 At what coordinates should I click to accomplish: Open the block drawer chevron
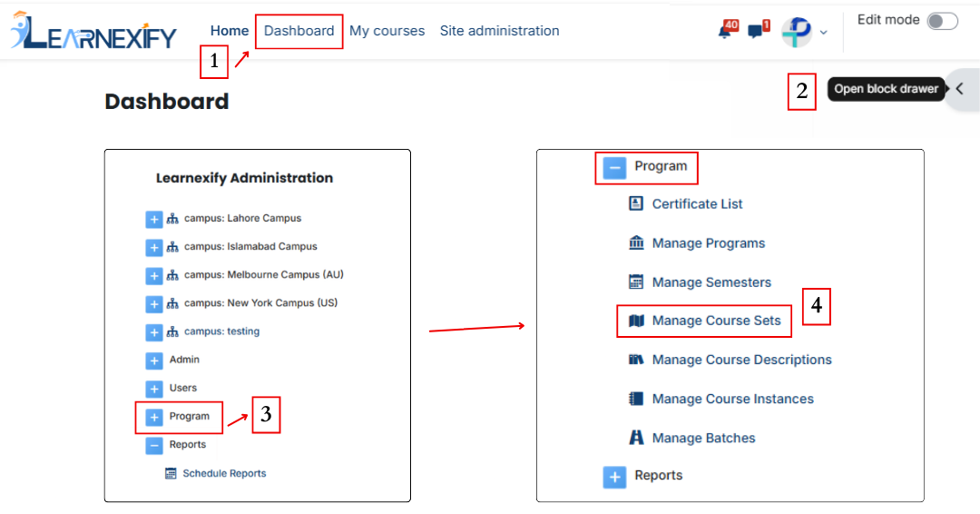959,89
